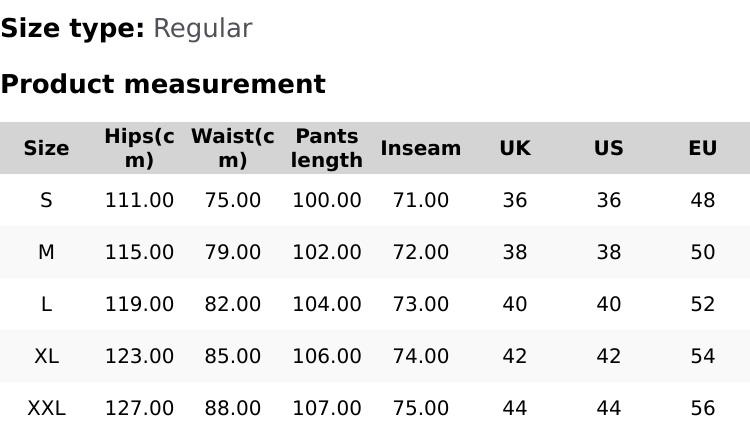Click the EU column header
The height and width of the screenshot is (434, 750).
702,148
